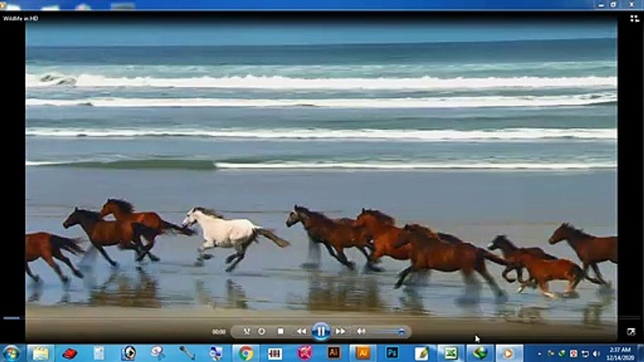Open the microphone taskbar icon

coord(187,353)
